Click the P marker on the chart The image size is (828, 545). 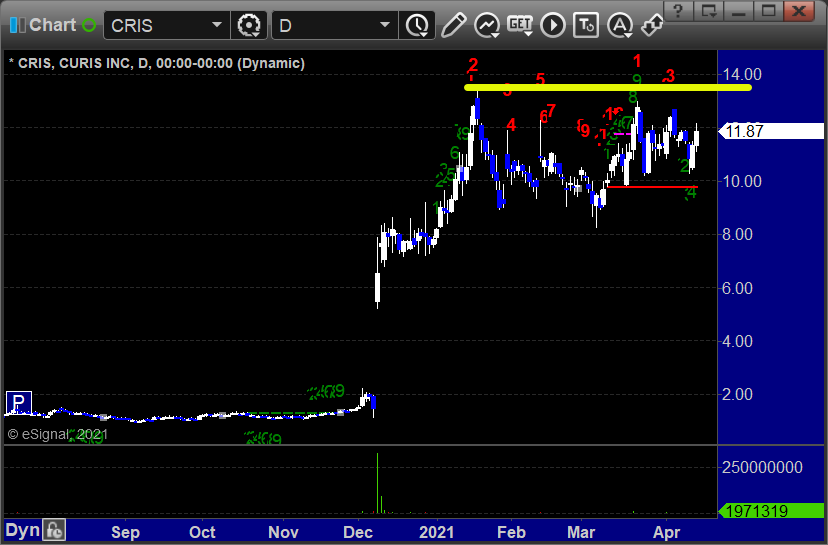pos(18,403)
